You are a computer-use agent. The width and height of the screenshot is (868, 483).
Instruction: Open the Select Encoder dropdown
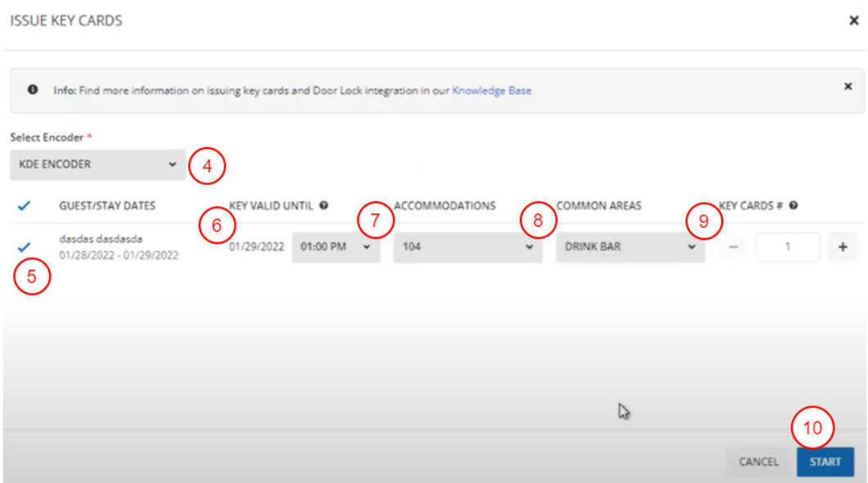[x=97, y=165]
